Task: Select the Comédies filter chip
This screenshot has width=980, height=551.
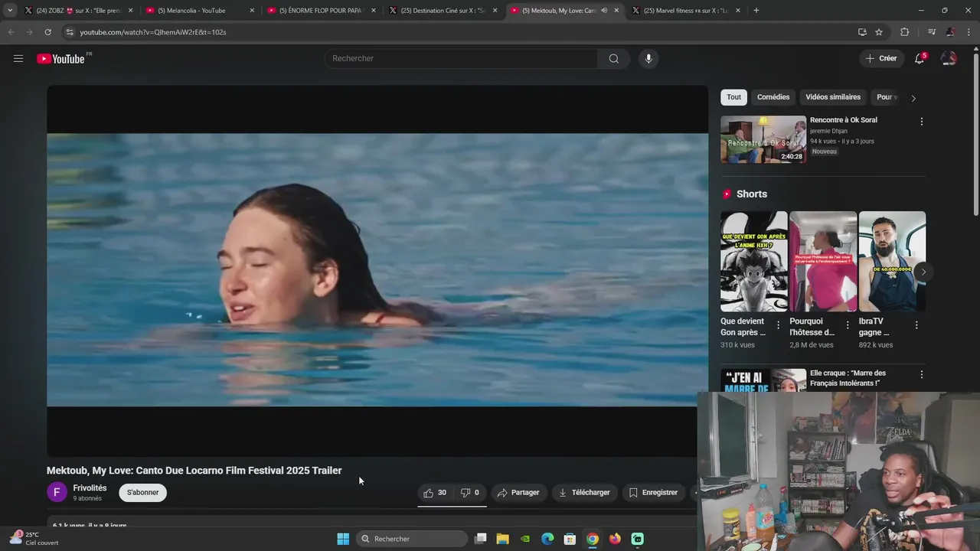Action: pos(773,97)
